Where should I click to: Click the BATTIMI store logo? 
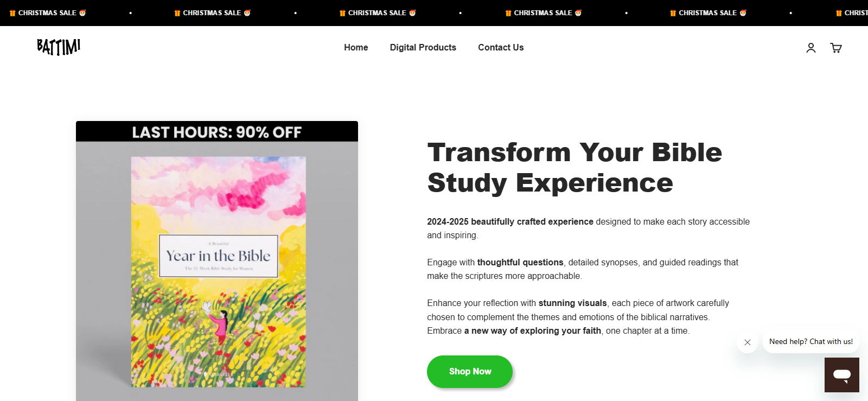click(x=59, y=47)
